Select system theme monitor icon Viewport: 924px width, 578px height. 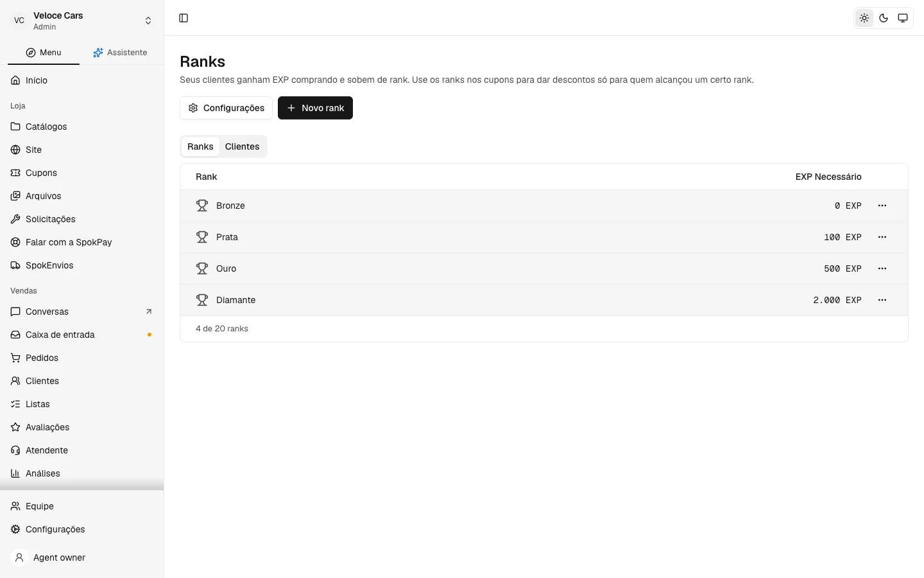click(903, 18)
